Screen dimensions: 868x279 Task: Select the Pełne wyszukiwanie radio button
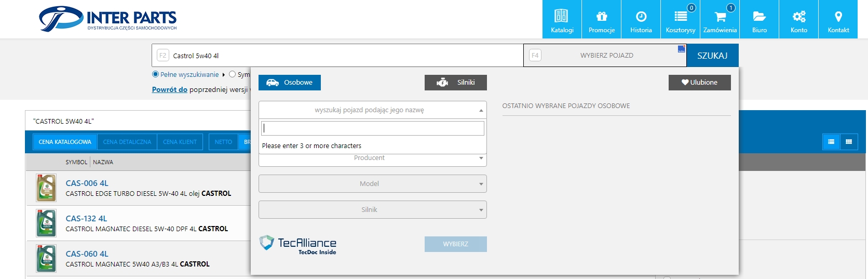tap(155, 74)
